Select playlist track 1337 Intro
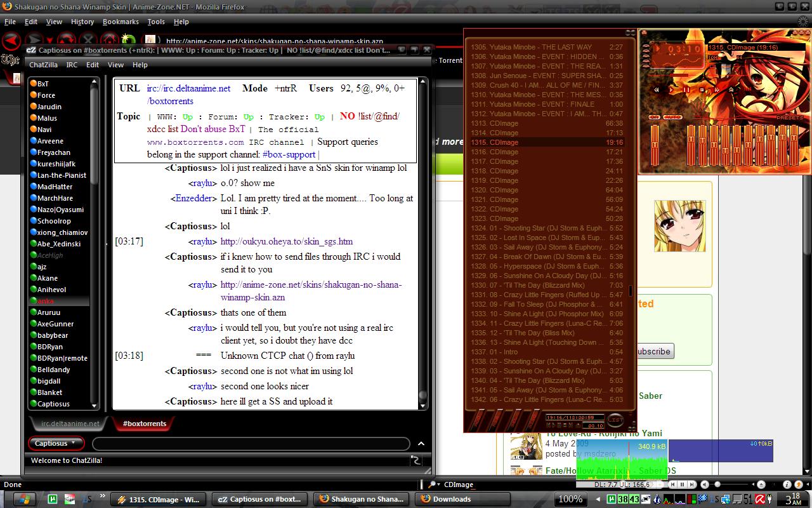This screenshot has width=812, height=508. click(x=547, y=352)
